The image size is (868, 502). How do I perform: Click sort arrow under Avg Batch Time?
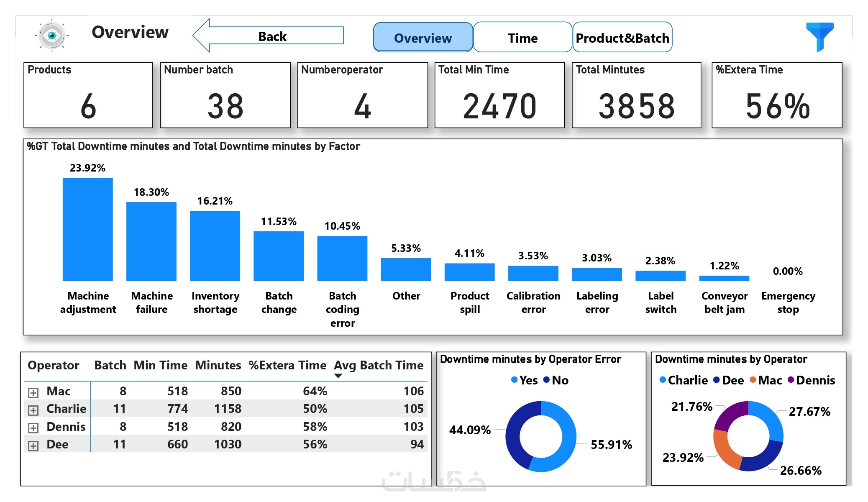(338, 376)
